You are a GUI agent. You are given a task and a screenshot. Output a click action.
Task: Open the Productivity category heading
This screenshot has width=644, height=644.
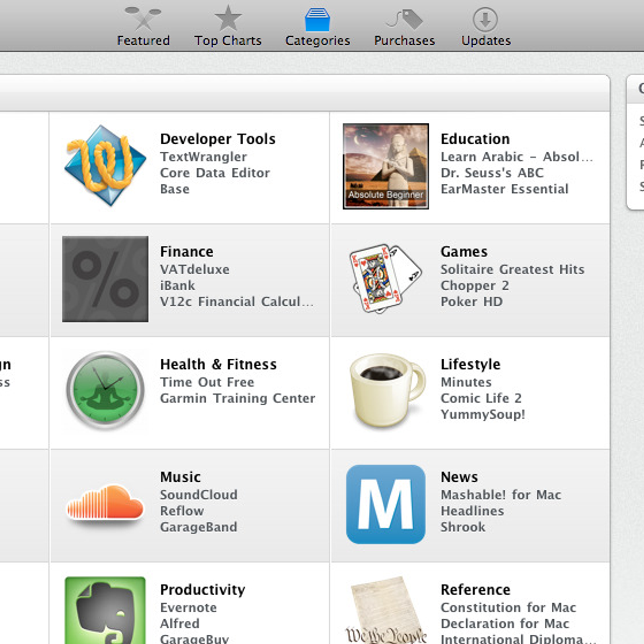202,590
